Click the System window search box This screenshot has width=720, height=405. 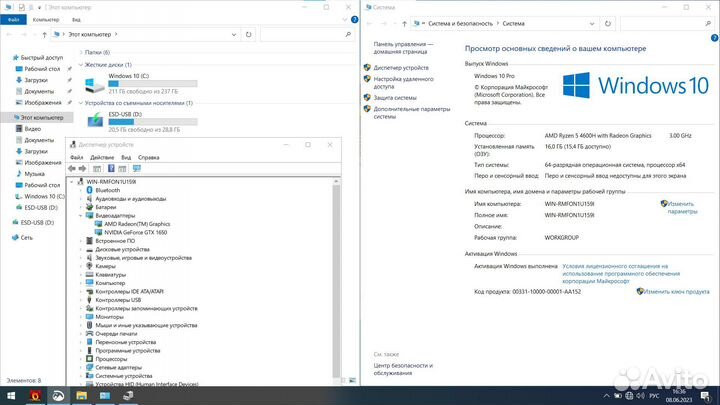(x=667, y=23)
